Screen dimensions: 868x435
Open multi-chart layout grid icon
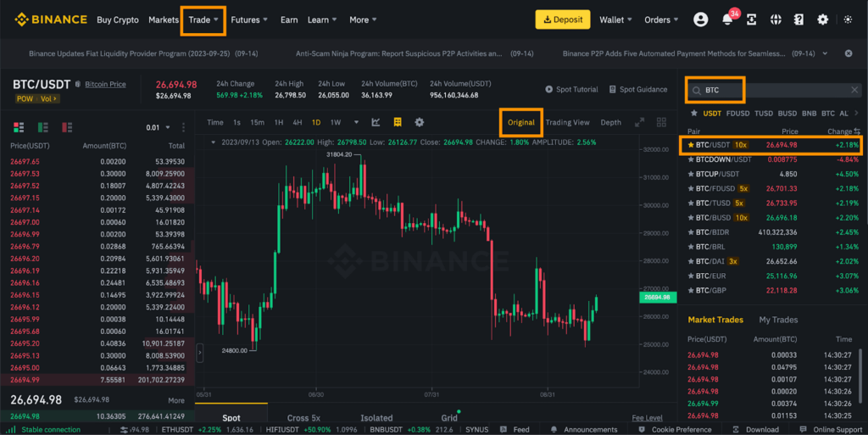click(x=661, y=122)
